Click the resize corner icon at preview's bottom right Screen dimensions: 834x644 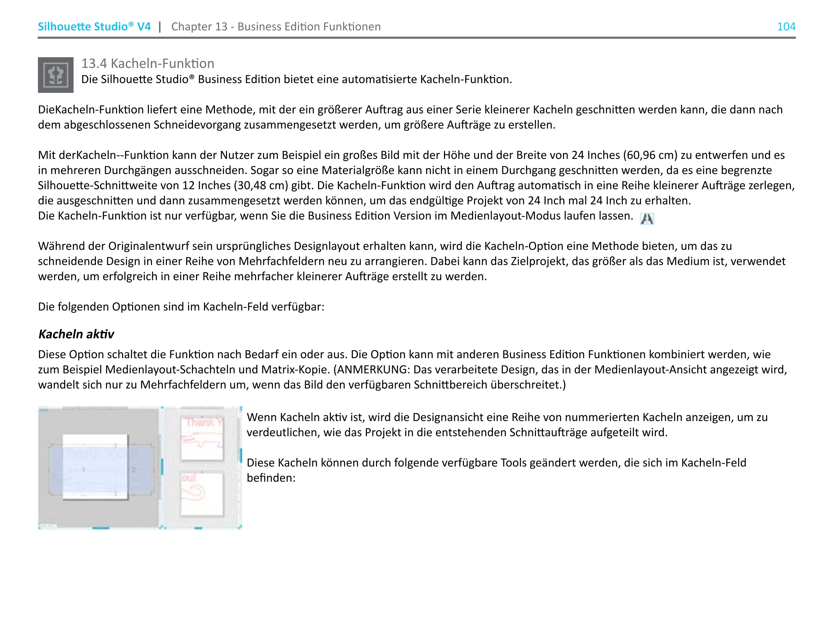[x=240, y=527]
